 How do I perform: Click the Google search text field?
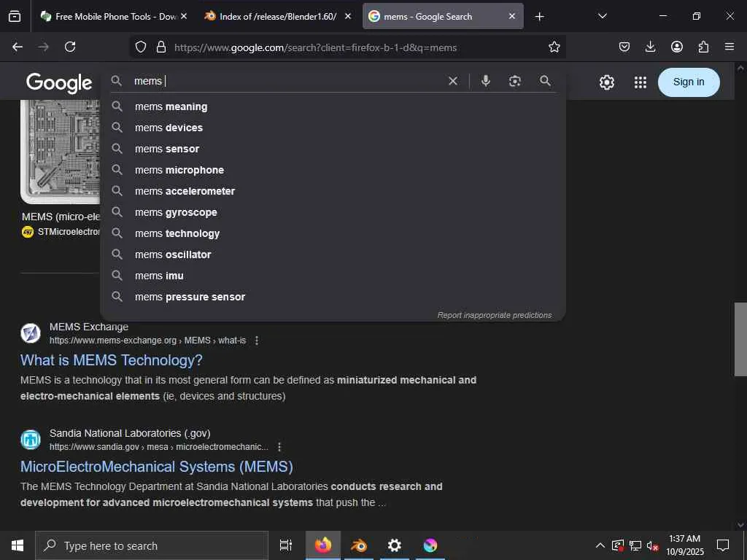(288, 81)
